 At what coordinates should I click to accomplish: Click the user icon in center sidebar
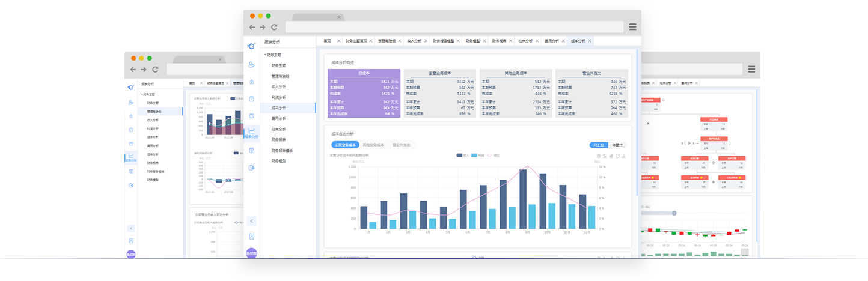click(251, 65)
